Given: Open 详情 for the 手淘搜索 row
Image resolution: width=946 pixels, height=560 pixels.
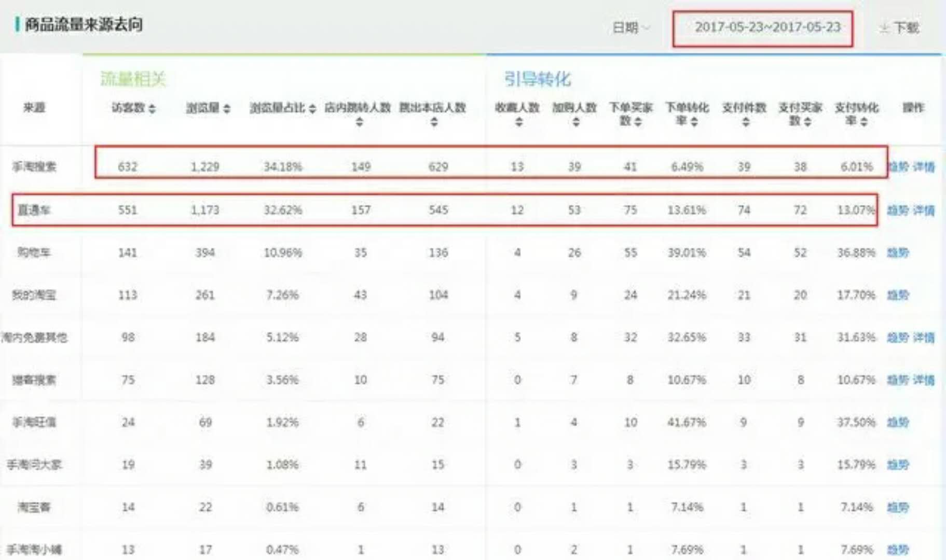Looking at the screenshot, I should click(x=924, y=167).
